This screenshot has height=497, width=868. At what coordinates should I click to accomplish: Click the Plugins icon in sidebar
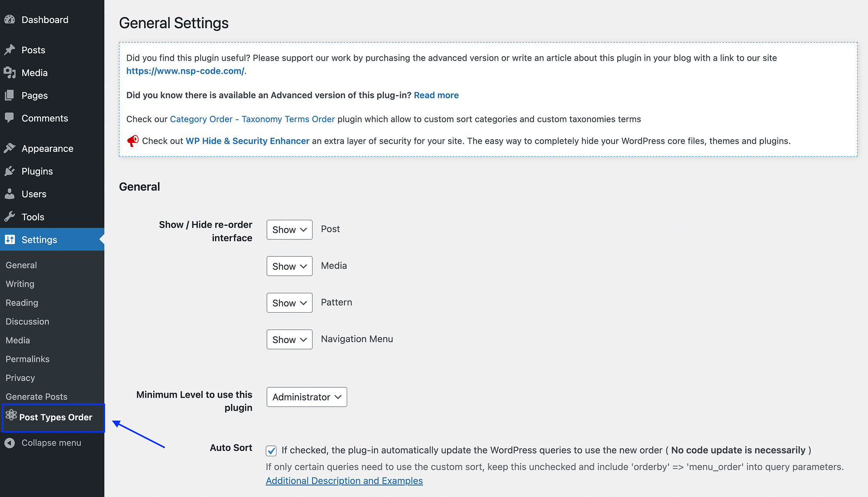(10, 171)
